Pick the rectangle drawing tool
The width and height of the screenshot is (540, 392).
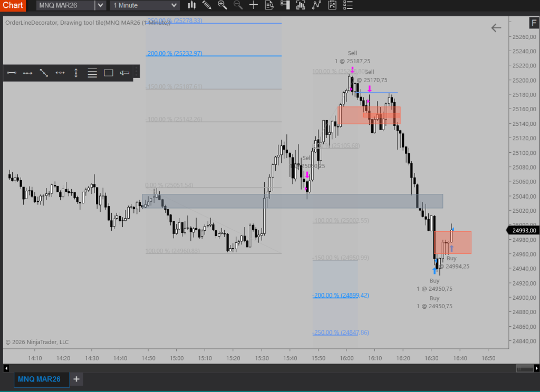coord(109,73)
